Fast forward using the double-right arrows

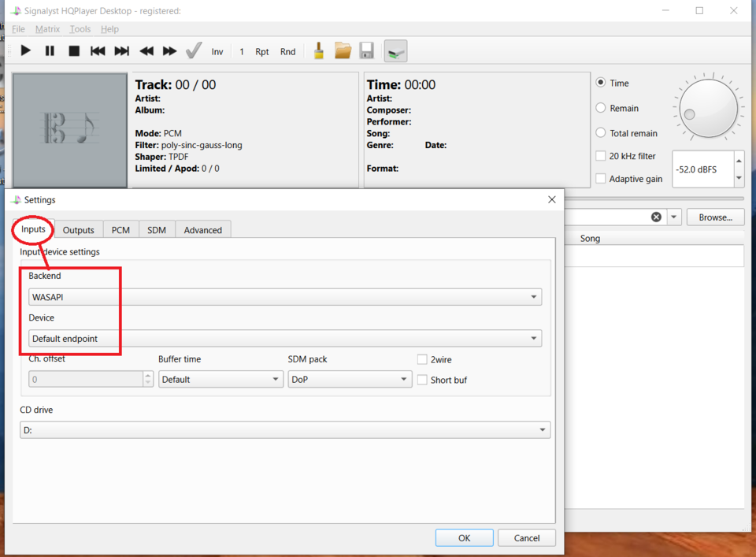click(170, 50)
